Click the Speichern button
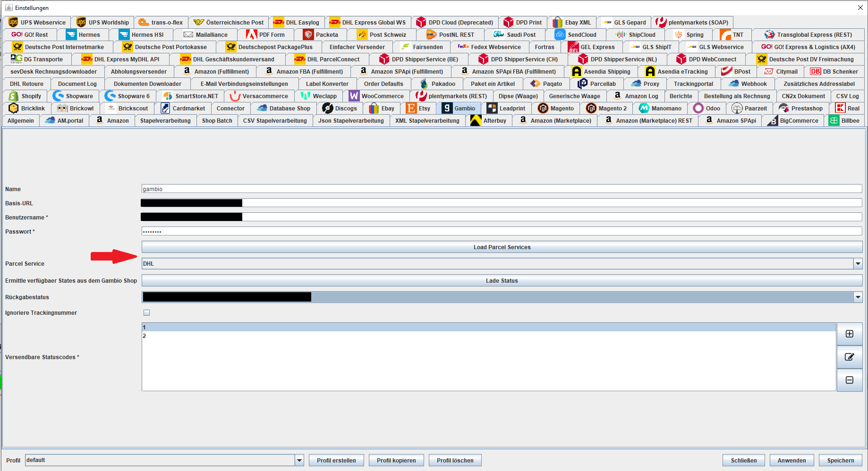The width and height of the screenshot is (868, 471). [x=841, y=461]
